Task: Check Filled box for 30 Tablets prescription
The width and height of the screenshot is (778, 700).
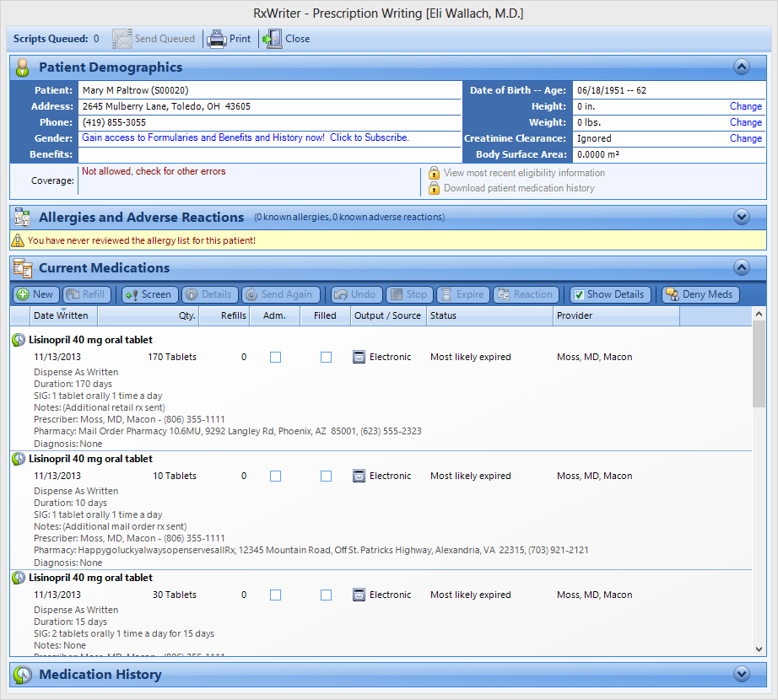Action: point(326,595)
